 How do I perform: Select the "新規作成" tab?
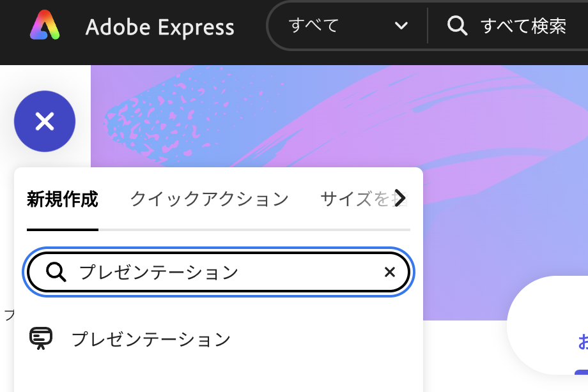point(63,199)
